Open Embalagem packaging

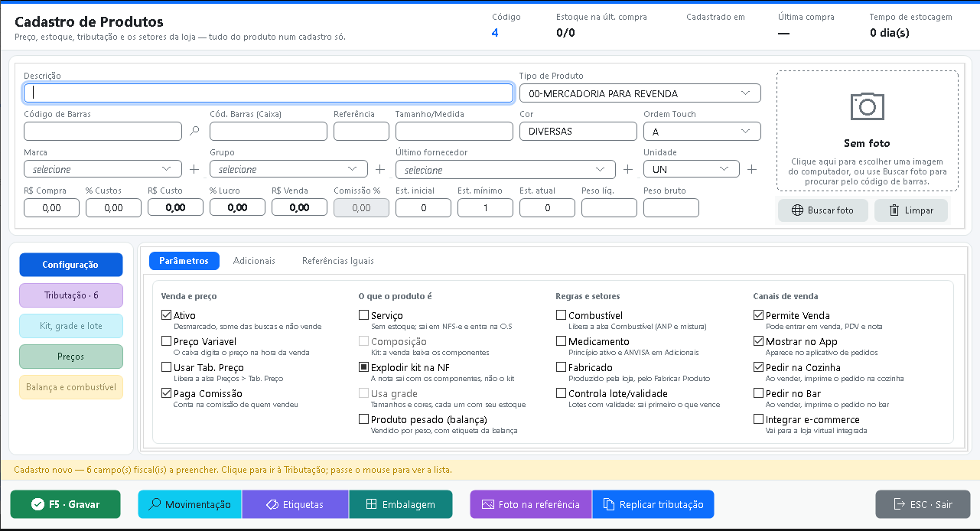click(x=401, y=504)
